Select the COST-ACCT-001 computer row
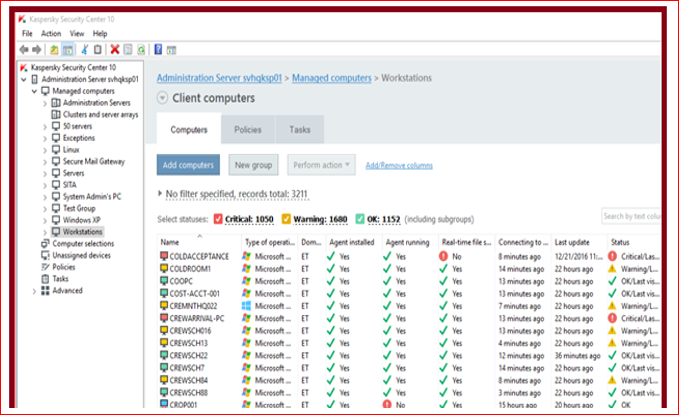 pos(409,293)
